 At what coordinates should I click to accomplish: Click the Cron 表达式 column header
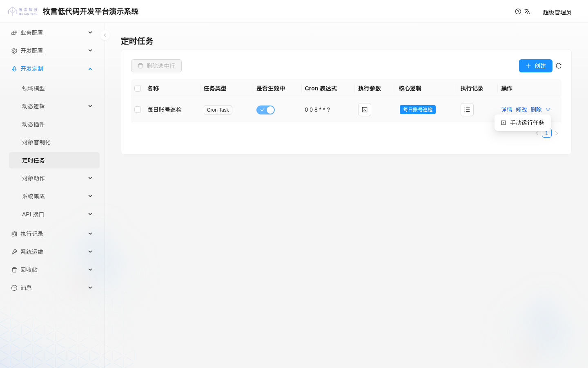(x=321, y=88)
